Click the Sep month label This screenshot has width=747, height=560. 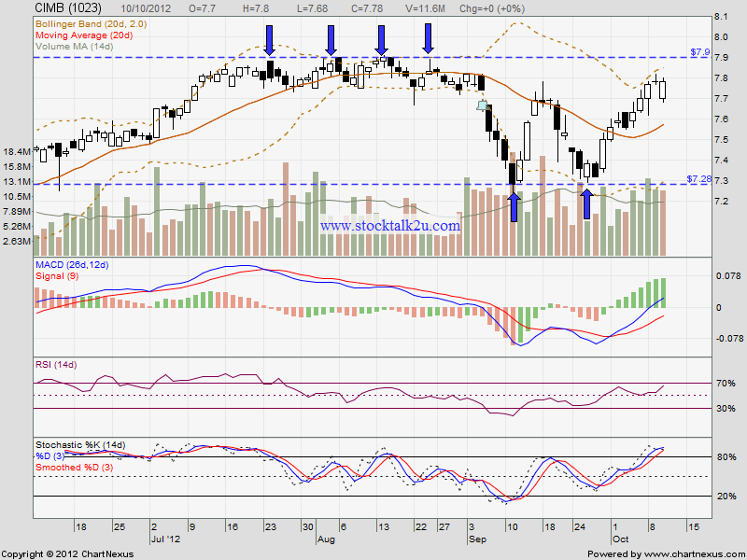(477, 539)
